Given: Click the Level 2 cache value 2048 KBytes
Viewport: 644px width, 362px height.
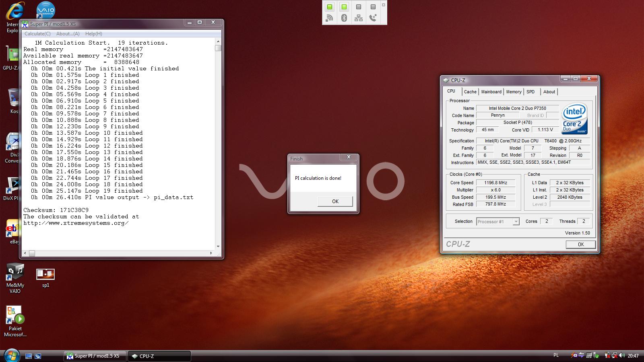Looking at the screenshot, I should coord(570,197).
